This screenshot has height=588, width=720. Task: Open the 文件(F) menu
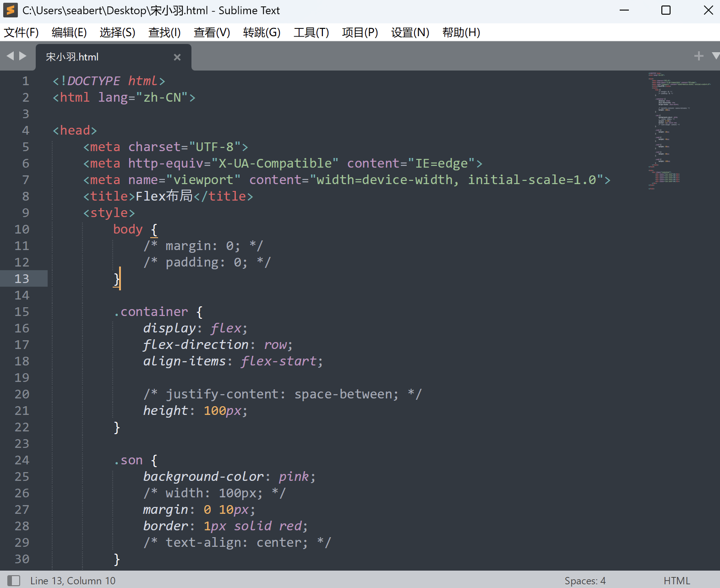tap(21, 33)
